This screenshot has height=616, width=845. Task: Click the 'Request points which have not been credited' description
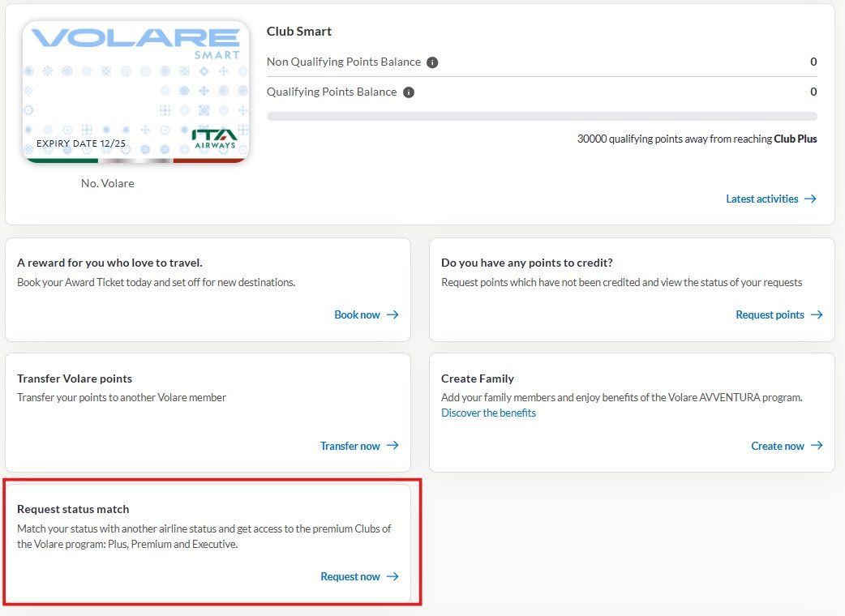pos(622,282)
